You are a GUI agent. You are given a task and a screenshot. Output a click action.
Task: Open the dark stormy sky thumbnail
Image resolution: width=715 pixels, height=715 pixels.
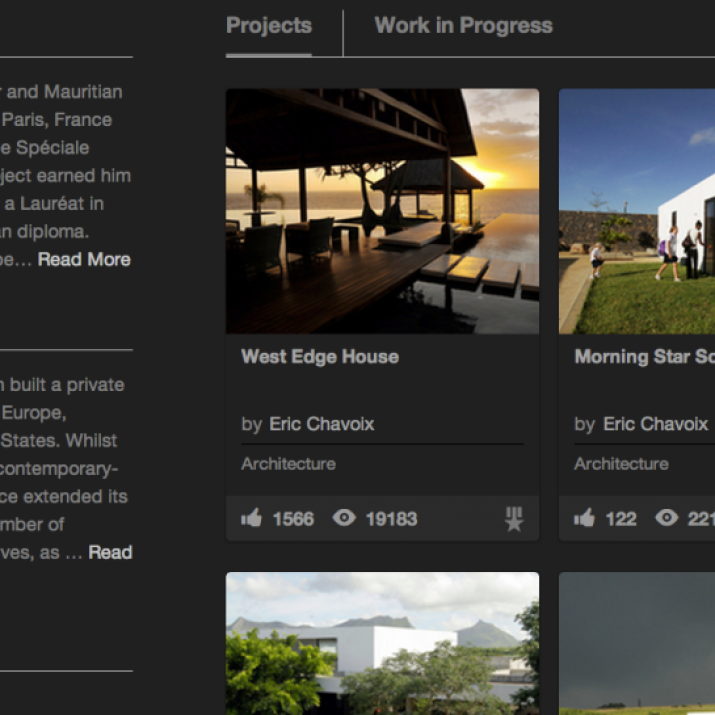click(x=637, y=643)
